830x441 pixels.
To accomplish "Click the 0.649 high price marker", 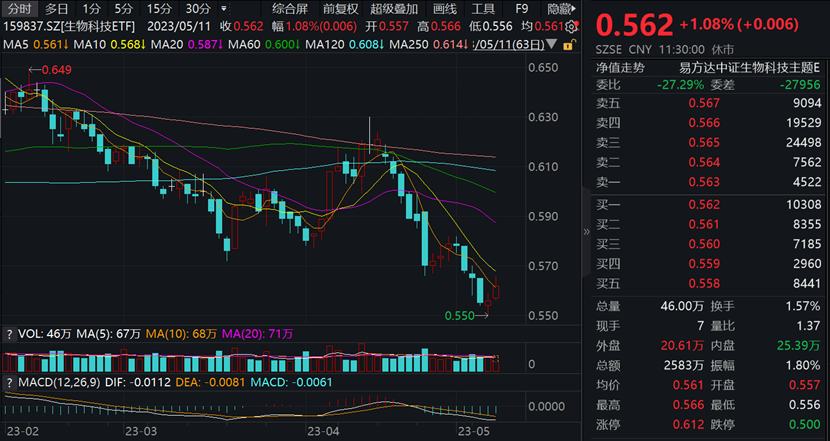I will coord(50,70).
